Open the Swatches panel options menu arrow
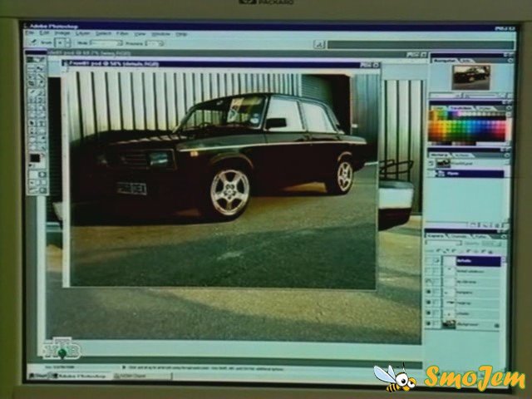 coord(509,108)
